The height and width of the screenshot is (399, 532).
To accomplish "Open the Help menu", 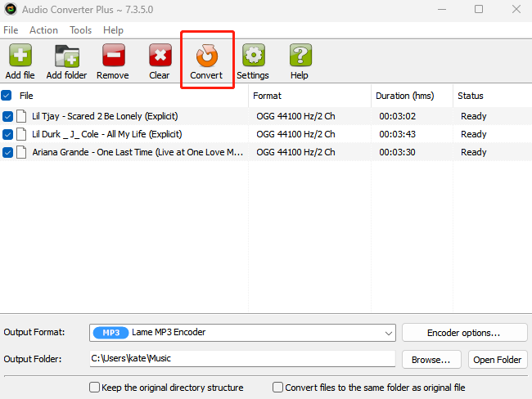I will (113, 30).
